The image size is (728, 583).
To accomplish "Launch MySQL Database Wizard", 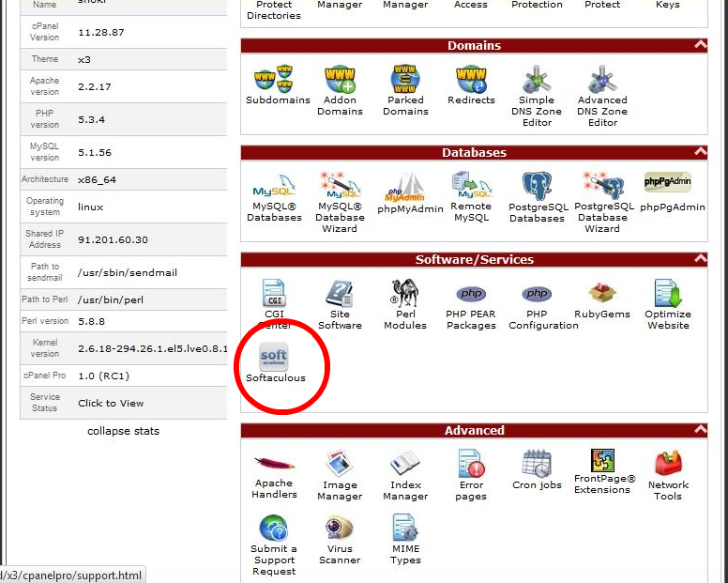I will 340,203.
